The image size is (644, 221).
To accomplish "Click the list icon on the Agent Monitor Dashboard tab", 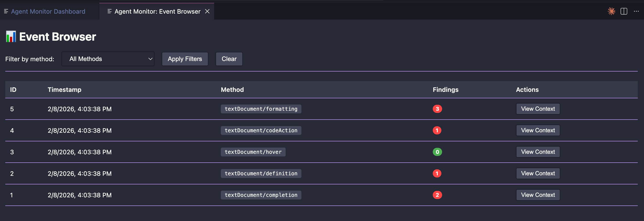I will tap(6, 11).
